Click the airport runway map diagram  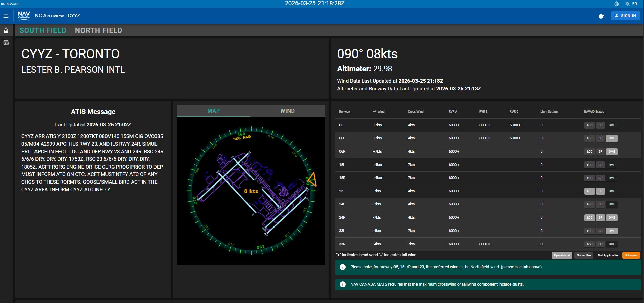click(x=251, y=191)
